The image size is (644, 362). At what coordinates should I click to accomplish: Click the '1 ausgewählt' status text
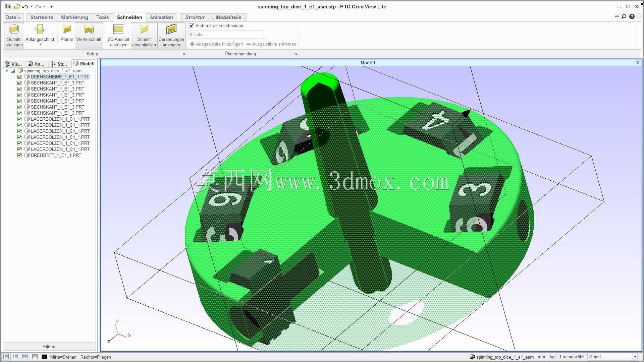tap(572, 357)
